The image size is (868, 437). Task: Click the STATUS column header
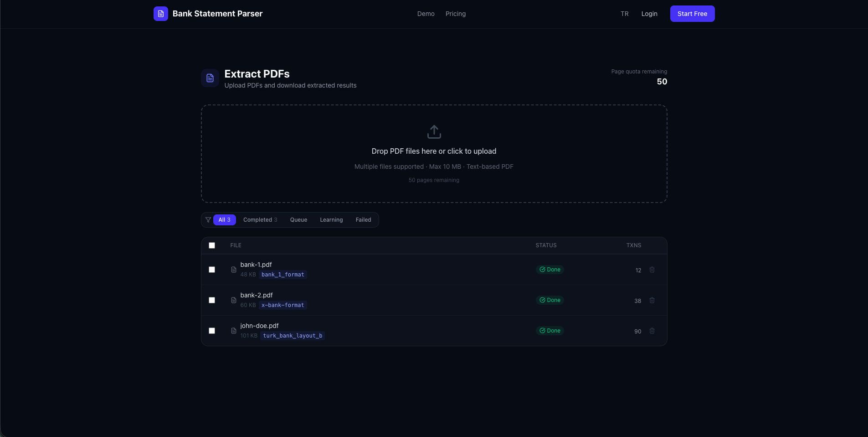coord(546,245)
